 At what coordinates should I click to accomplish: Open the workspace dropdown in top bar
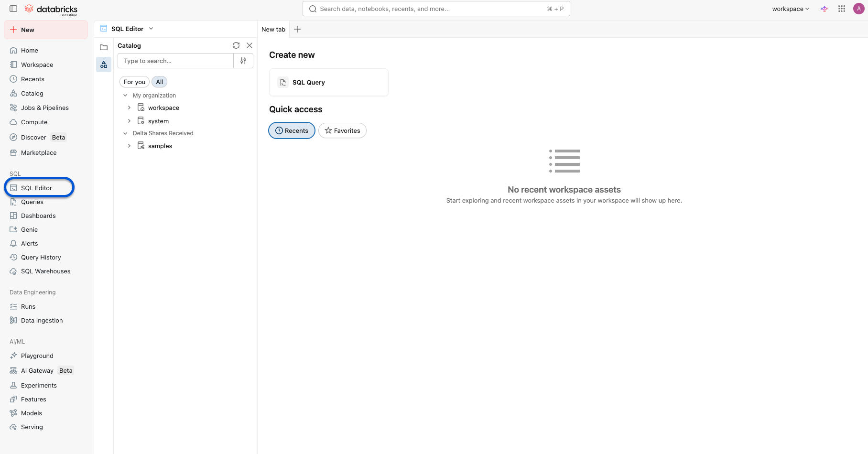(x=791, y=9)
